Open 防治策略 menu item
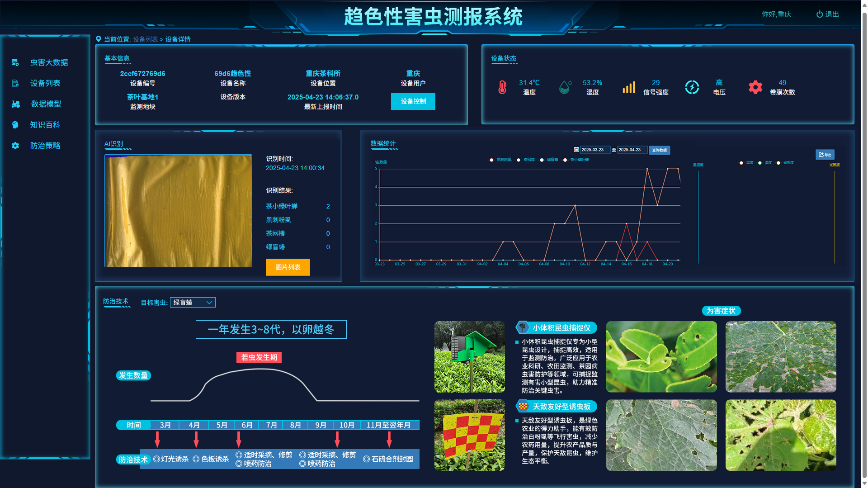Viewport: 868px width, 488px height. click(x=45, y=146)
